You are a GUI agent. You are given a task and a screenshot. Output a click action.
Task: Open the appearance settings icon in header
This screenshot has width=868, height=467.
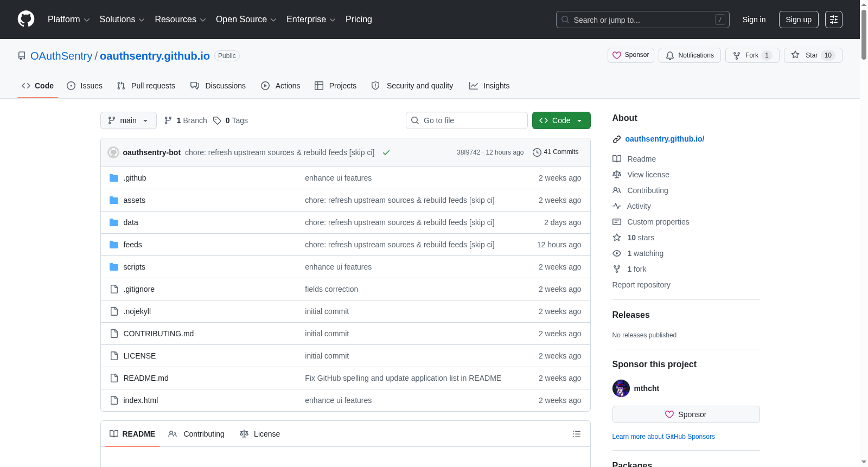[834, 20]
